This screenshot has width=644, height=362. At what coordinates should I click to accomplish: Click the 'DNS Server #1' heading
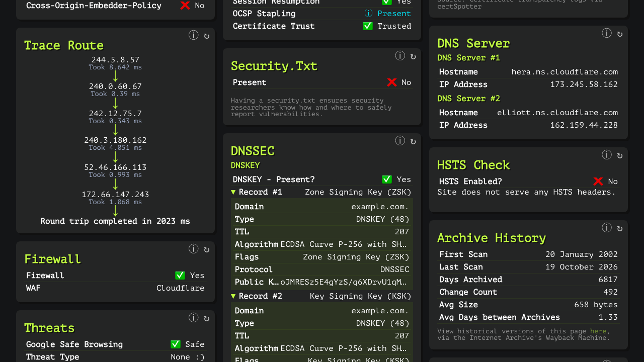click(468, 58)
